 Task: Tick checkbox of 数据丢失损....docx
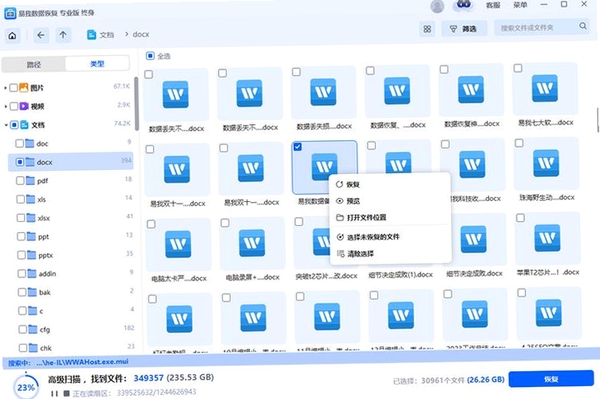tap(296, 72)
